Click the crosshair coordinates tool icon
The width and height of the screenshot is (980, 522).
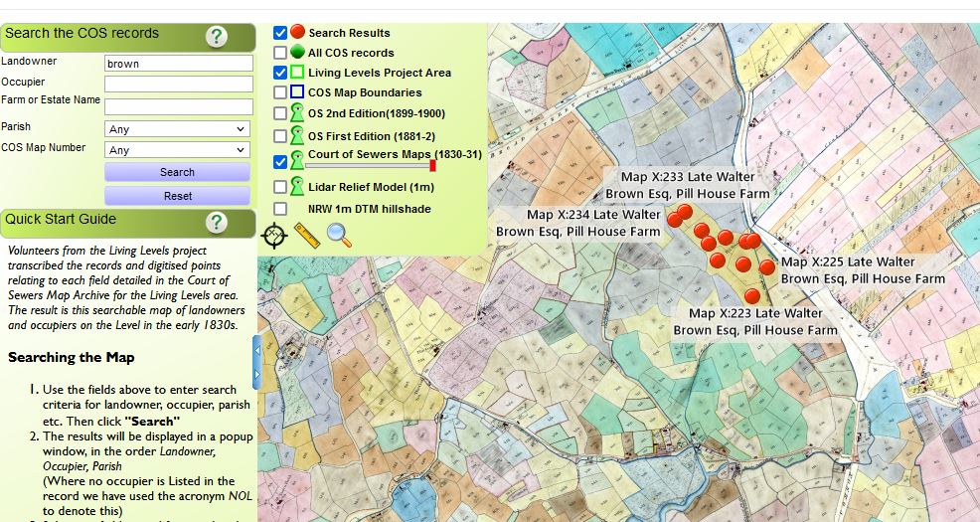click(x=273, y=236)
